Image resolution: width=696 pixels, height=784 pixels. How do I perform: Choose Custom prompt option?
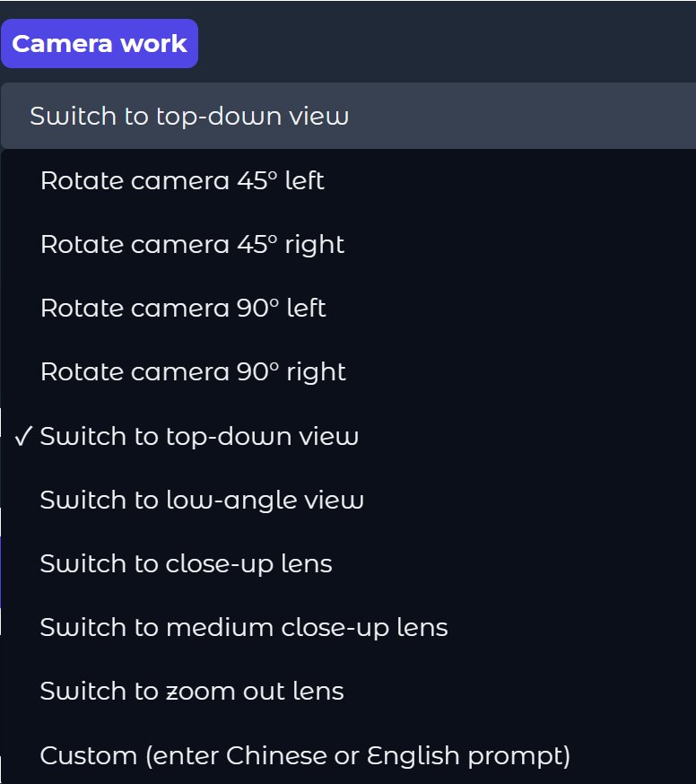pos(305,756)
